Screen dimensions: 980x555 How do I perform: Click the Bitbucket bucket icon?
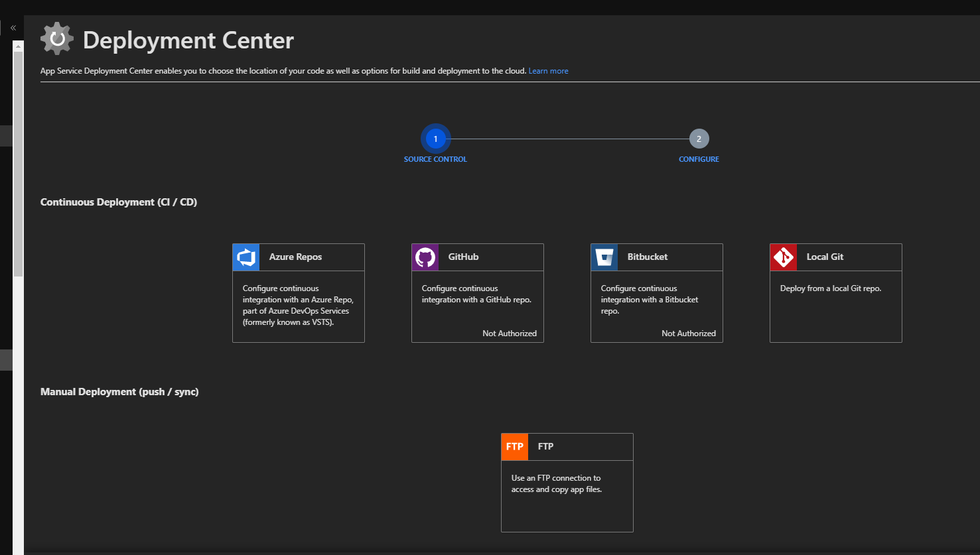click(604, 257)
